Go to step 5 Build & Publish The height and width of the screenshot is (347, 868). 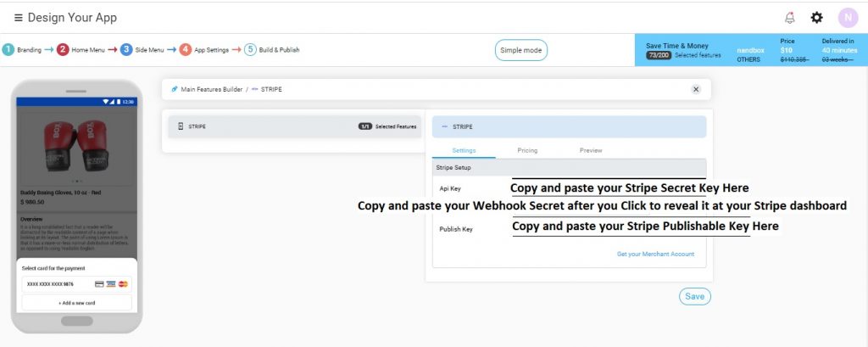click(272, 50)
